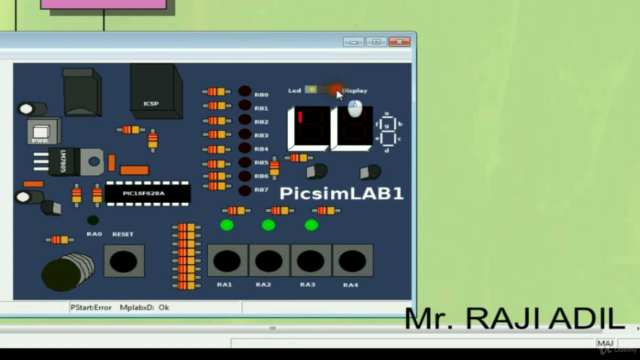
Task: Click the PicsimLAB1 board title
Action: pyautogui.click(x=342, y=193)
